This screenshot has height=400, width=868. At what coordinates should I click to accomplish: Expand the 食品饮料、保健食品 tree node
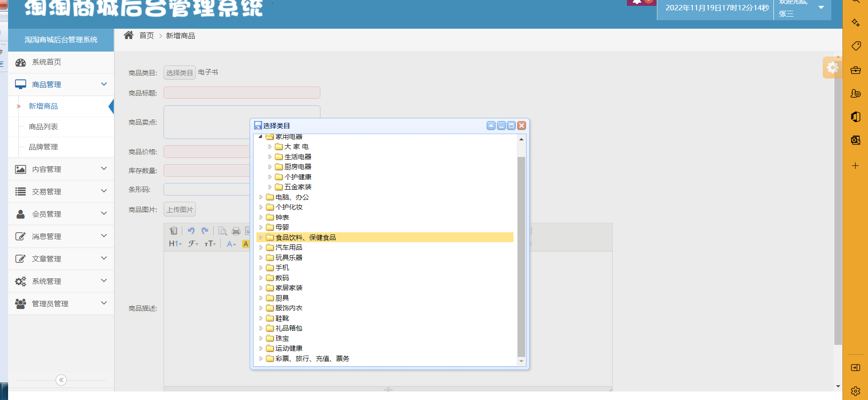(261, 237)
